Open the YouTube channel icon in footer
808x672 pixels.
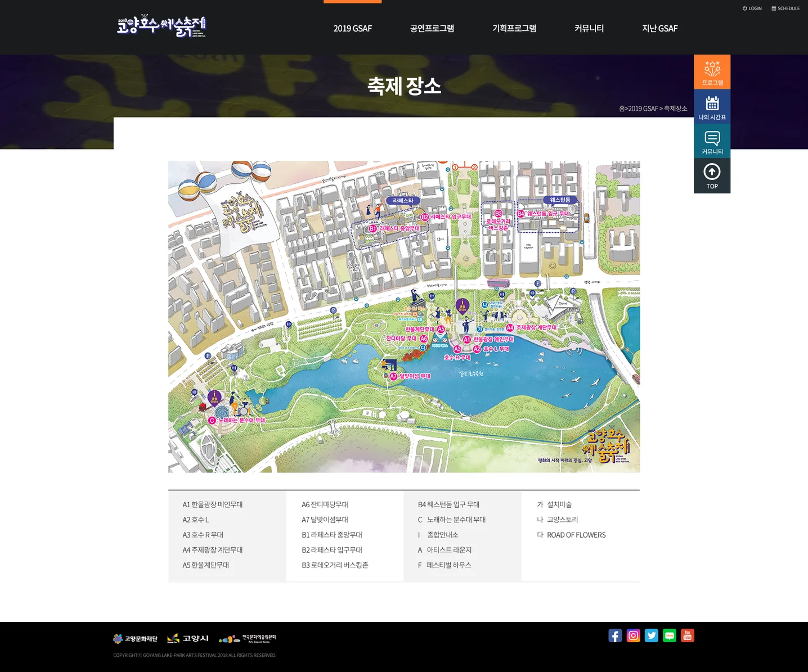[687, 635]
